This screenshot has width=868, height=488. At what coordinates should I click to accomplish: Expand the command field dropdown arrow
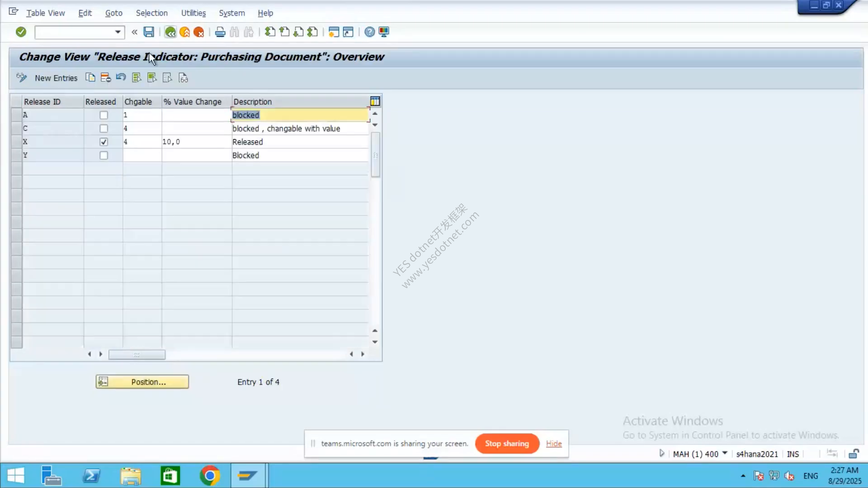coord(118,32)
